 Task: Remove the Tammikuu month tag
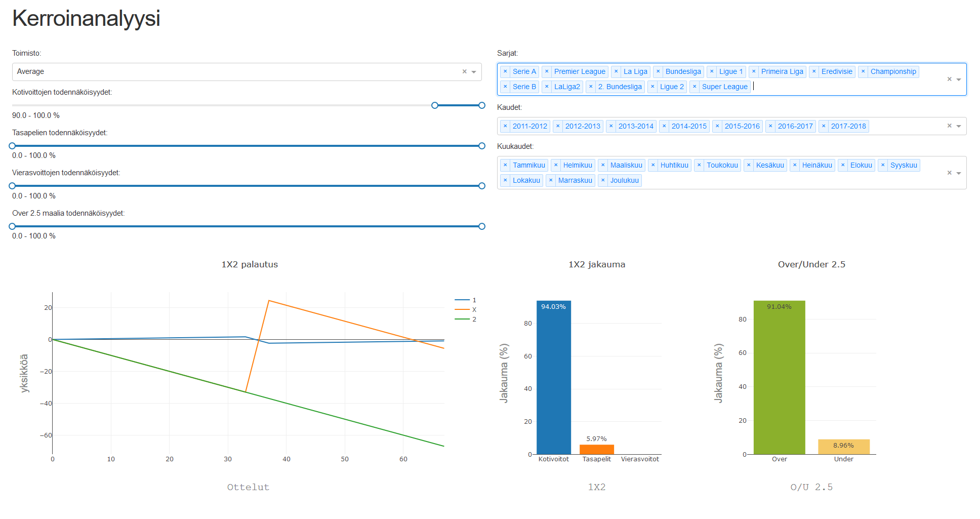pyautogui.click(x=505, y=165)
